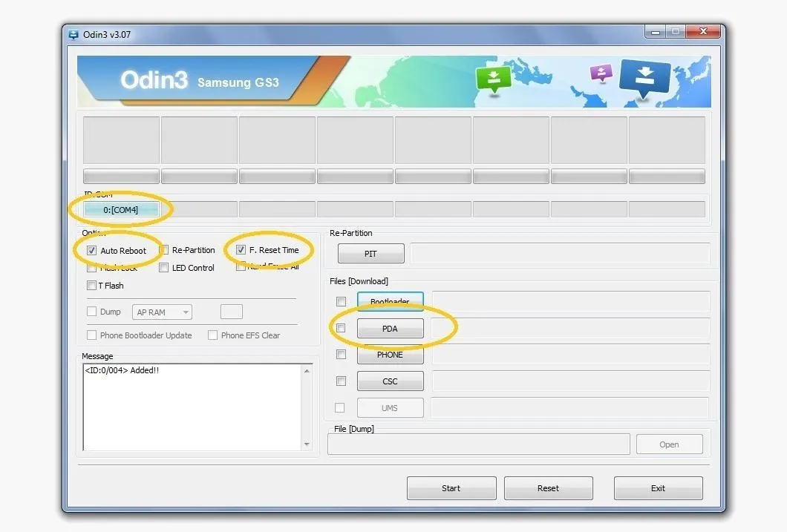787x532 pixels.
Task: Choose a file with the PDA button
Action: tap(390, 329)
